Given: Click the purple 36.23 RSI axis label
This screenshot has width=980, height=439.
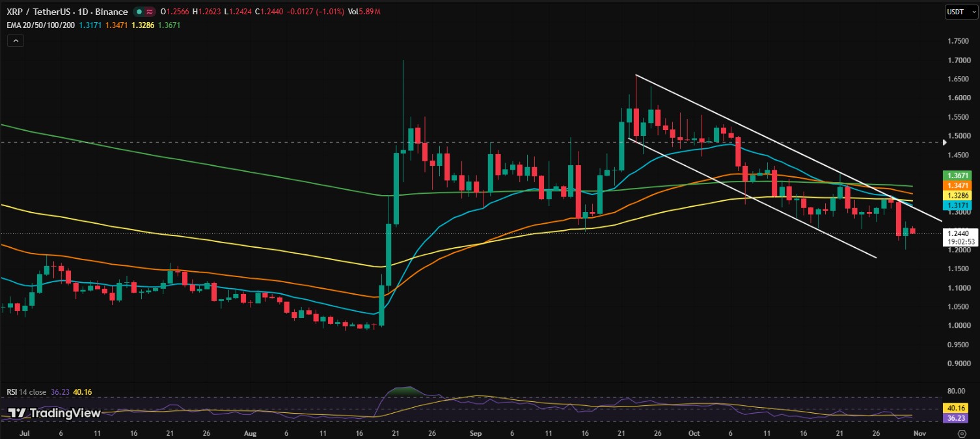Looking at the screenshot, I should (x=957, y=418).
